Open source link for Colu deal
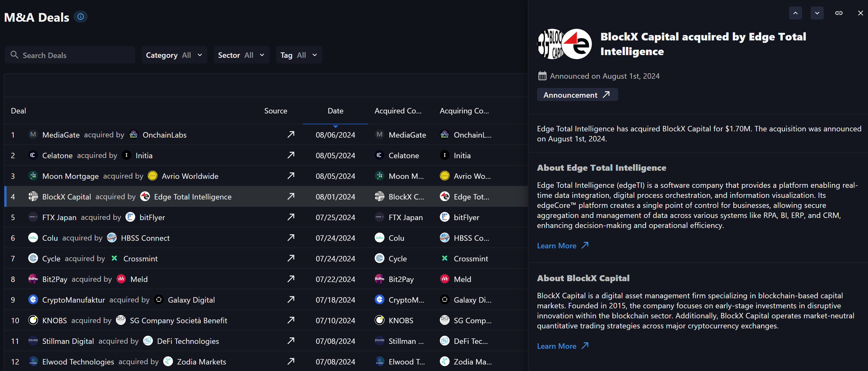Screen dimensions: 868x371 pos(291,237)
